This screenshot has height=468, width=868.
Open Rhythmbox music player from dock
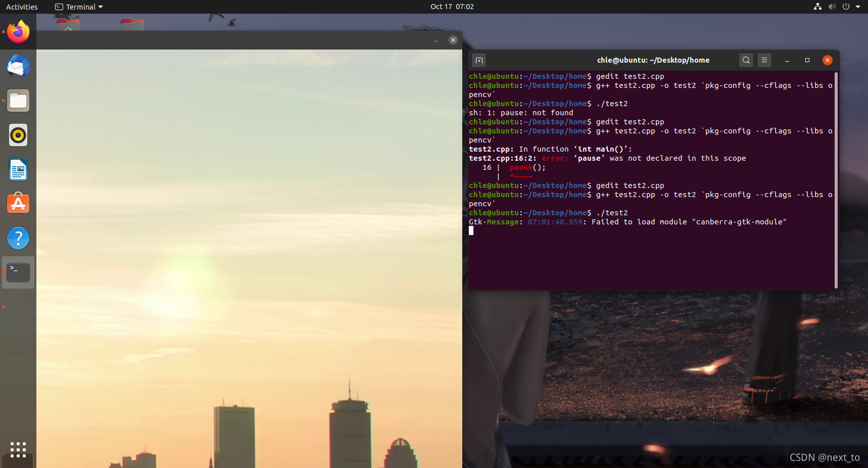pos(18,135)
